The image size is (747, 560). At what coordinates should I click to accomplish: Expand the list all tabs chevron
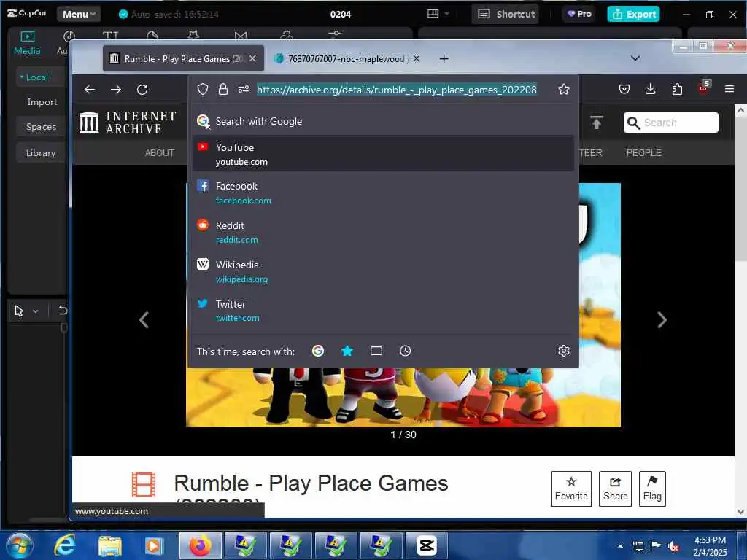tap(635, 58)
